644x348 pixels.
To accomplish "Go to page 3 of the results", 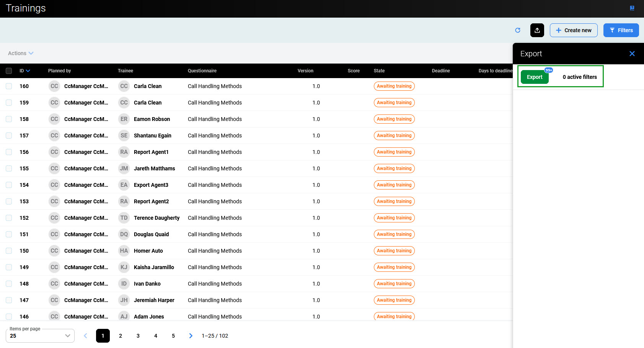I will [138, 336].
